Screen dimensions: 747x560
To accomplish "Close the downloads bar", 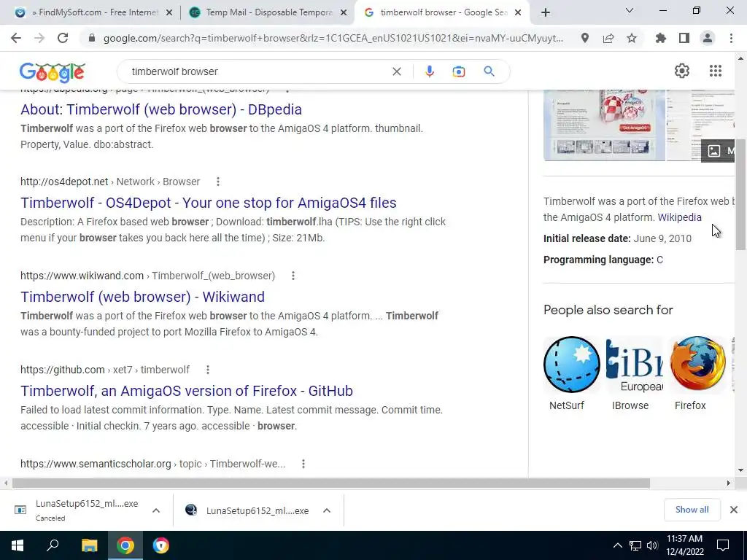I will 734,510.
